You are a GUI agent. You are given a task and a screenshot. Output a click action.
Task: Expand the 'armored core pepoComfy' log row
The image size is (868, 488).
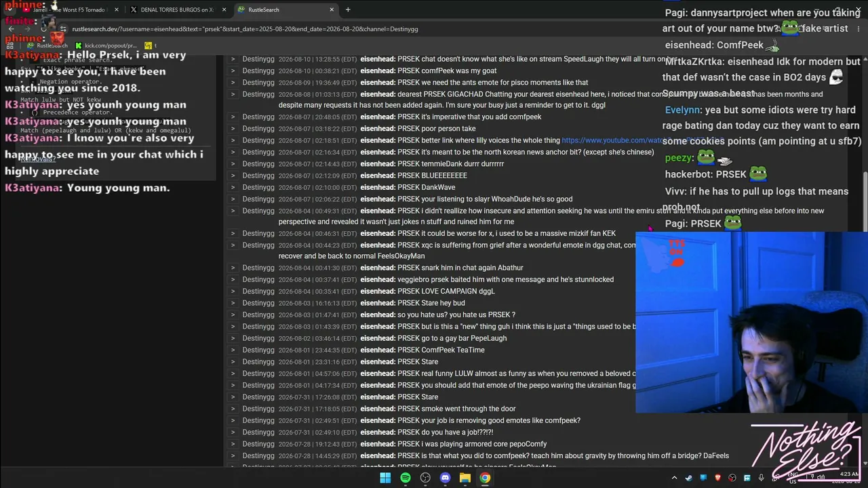(x=233, y=444)
